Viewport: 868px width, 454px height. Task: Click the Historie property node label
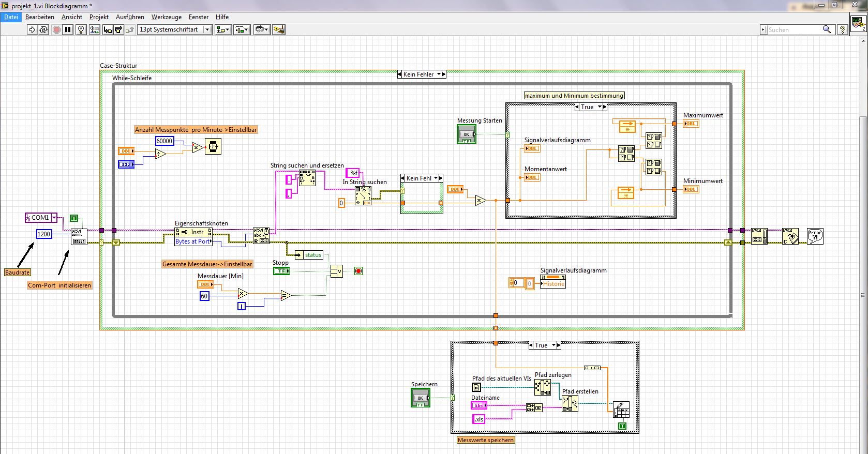pyautogui.click(x=553, y=284)
